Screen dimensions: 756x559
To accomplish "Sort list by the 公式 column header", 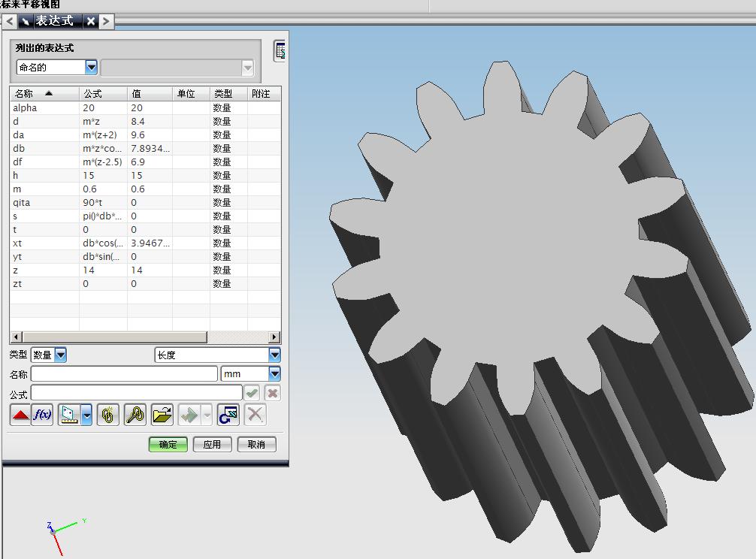I will (102, 94).
